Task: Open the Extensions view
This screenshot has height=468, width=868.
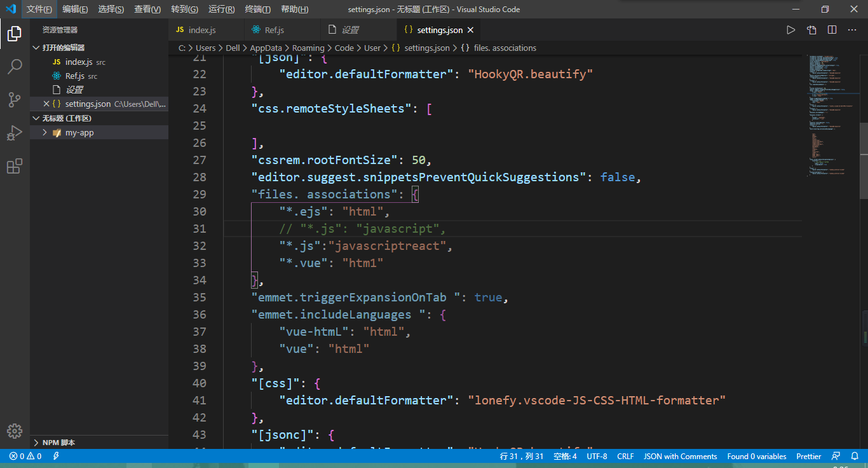Action: (x=15, y=166)
